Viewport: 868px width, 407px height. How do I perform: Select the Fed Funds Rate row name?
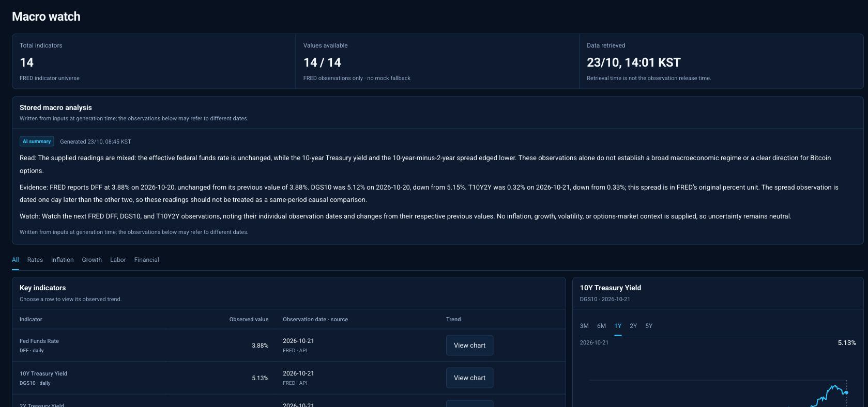pos(39,341)
